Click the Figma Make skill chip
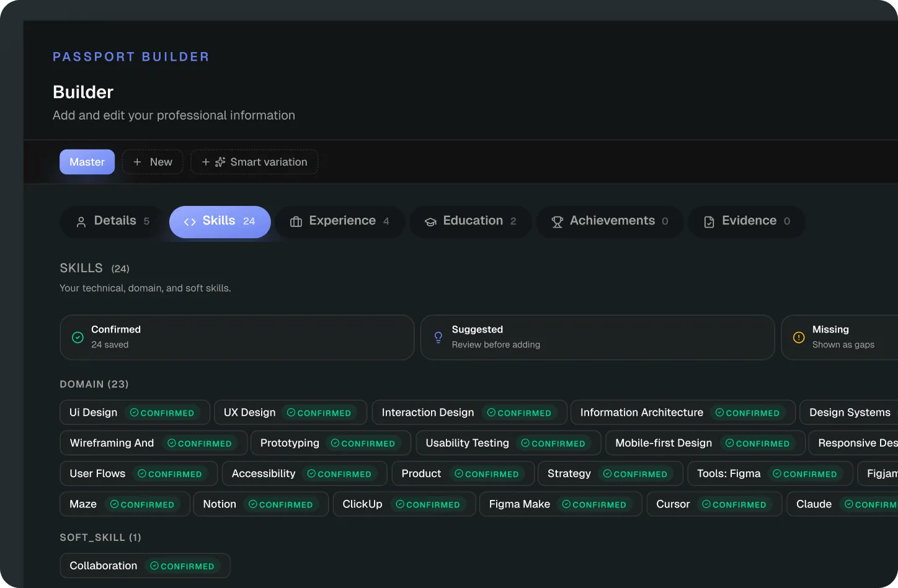 pos(561,504)
